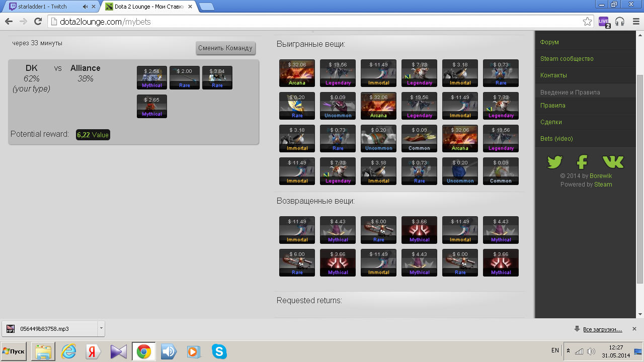Open Visual Studio from the taskbar
Screen dimensions: 644x362
[x=119, y=351]
